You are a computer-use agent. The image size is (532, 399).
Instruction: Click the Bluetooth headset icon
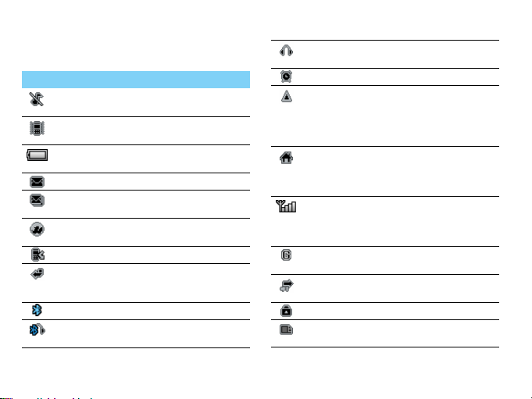point(37,330)
